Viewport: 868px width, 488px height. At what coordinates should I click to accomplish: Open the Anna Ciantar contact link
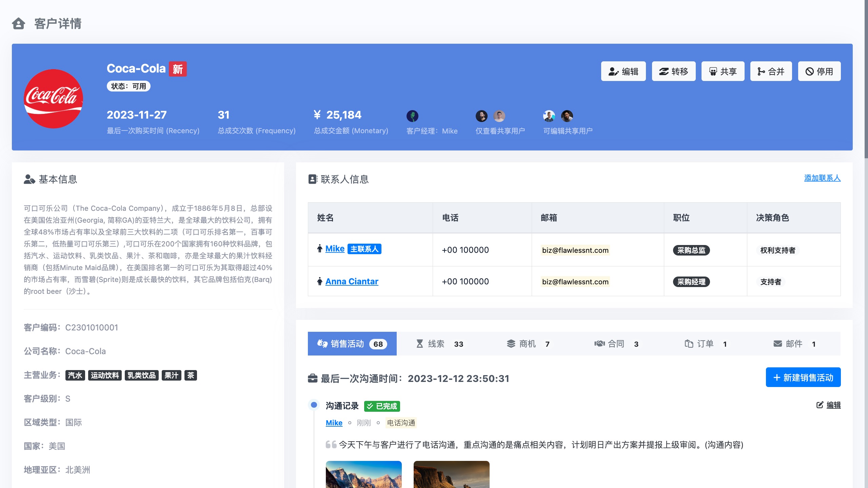(352, 282)
